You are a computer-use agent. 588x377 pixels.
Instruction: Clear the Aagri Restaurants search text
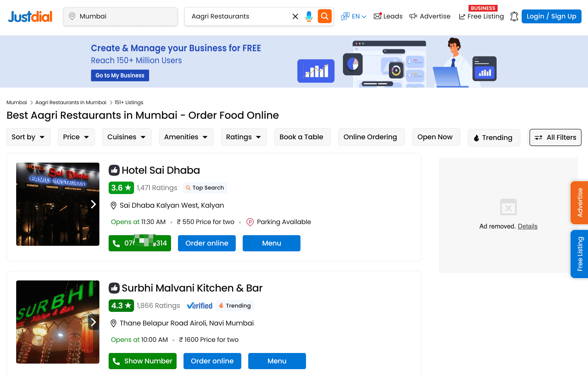pos(295,16)
